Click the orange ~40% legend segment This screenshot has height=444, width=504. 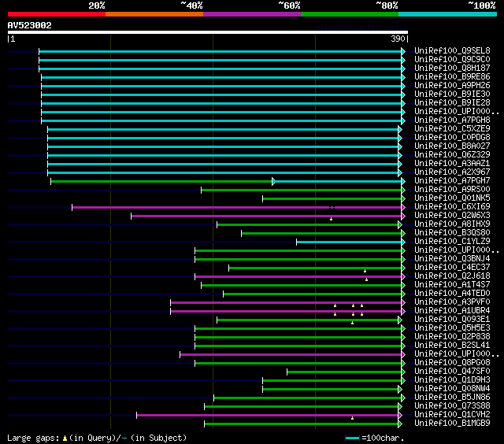154,14
